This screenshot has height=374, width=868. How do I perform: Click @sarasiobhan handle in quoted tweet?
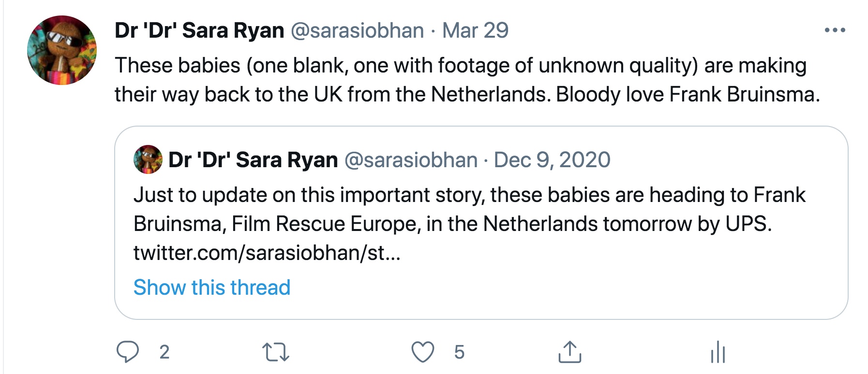tap(411, 159)
